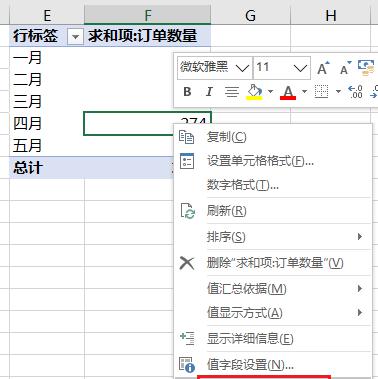Choose 刷新(R) to refresh pivot table

pos(273,211)
